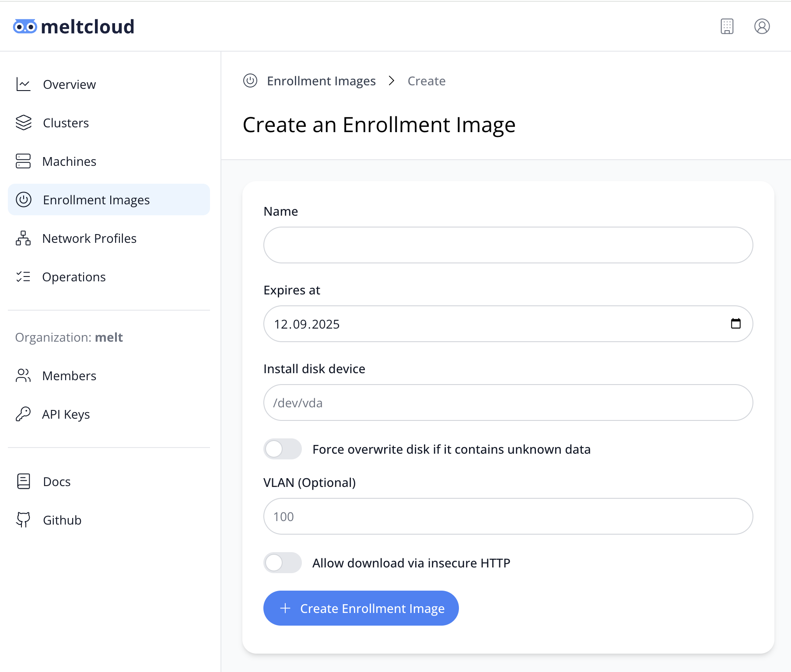Viewport: 791px width, 672px height.
Task: Click the Github cat icon
Action: (x=23, y=520)
